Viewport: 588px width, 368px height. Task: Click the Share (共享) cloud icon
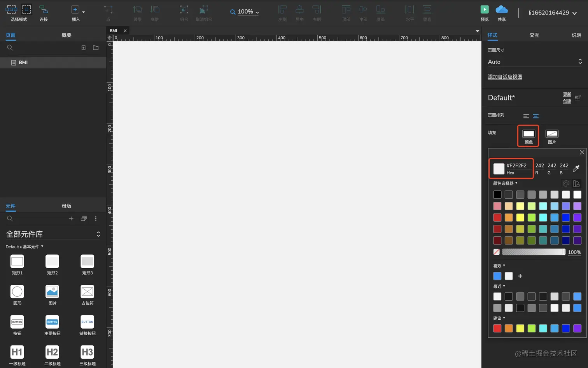click(x=502, y=9)
